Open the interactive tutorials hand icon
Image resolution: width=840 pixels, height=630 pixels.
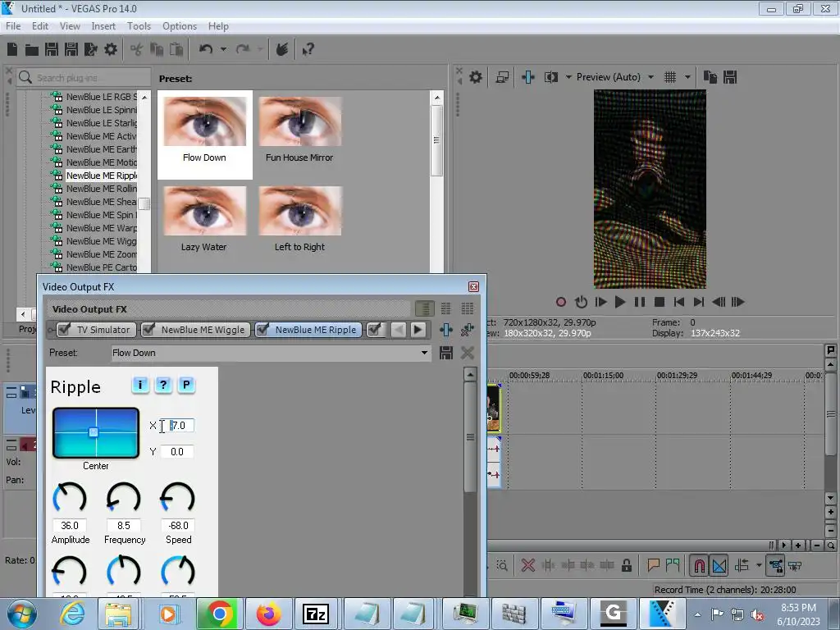(282, 49)
